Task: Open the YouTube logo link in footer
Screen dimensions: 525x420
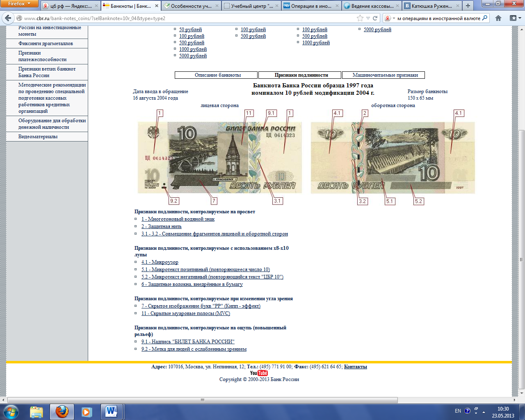Action: tap(259, 373)
